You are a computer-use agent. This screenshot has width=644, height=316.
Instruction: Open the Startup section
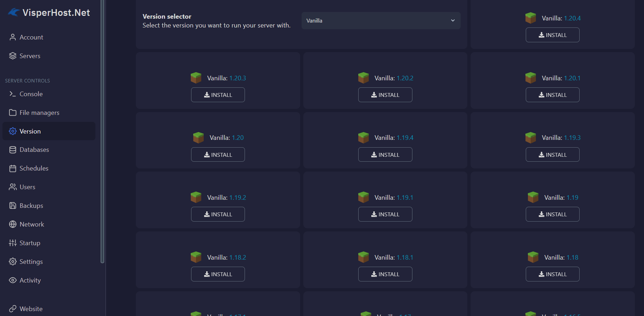(x=49, y=243)
